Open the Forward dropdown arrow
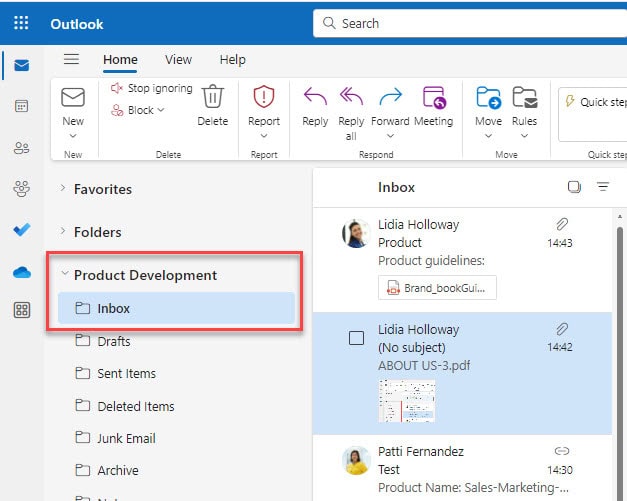Viewport: 627px width, 501px height. tap(390, 136)
